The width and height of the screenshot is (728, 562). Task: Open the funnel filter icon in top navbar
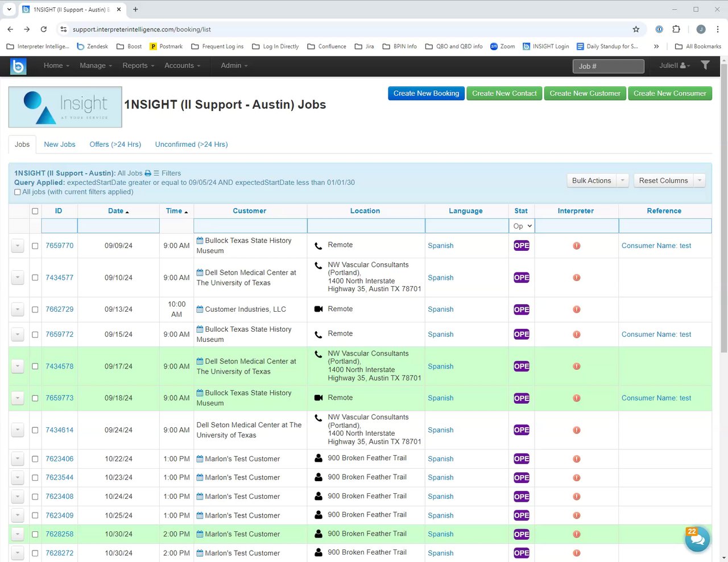coord(705,65)
